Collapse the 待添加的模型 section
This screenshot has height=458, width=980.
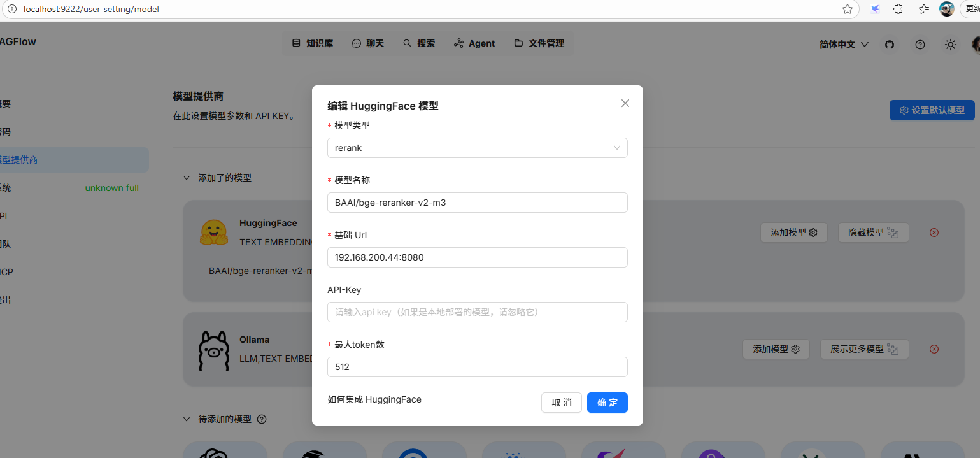pyautogui.click(x=187, y=419)
